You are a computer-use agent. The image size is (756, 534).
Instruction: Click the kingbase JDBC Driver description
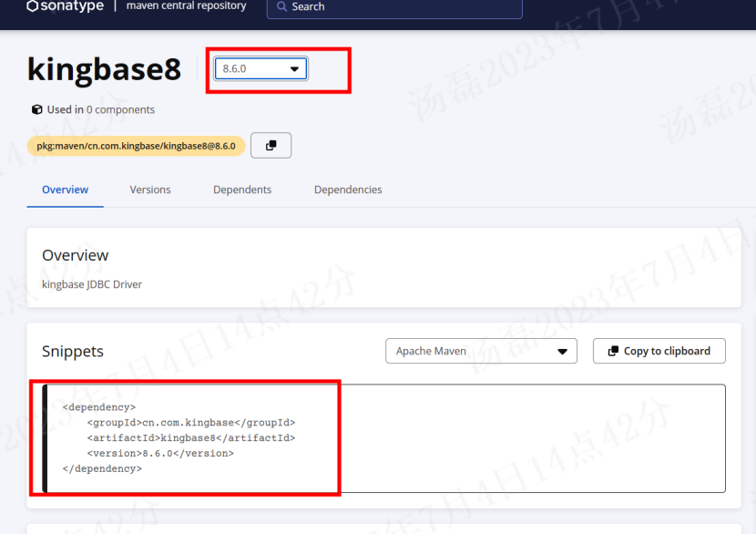[x=92, y=284]
